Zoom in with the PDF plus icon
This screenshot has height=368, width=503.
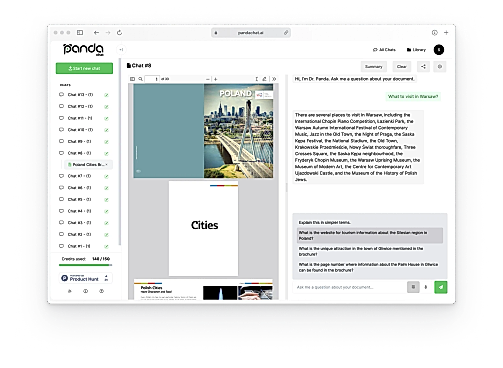216,79
